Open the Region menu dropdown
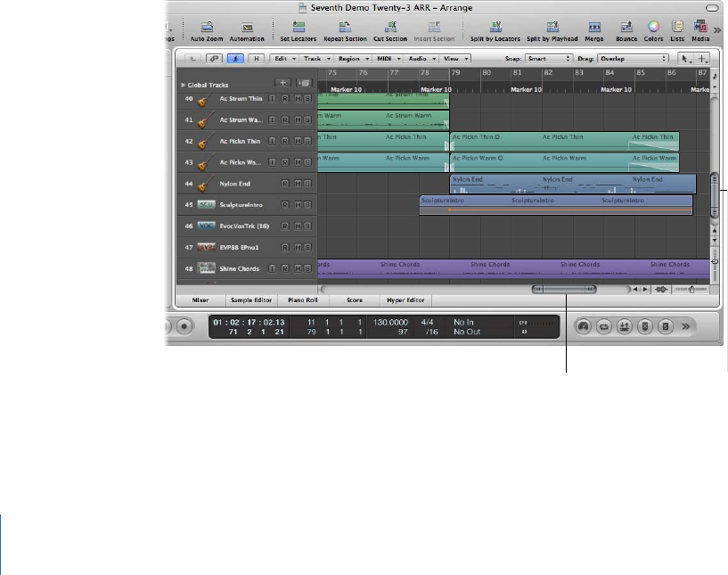728x575 pixels. pyautogui.click(x=352, y=59)
